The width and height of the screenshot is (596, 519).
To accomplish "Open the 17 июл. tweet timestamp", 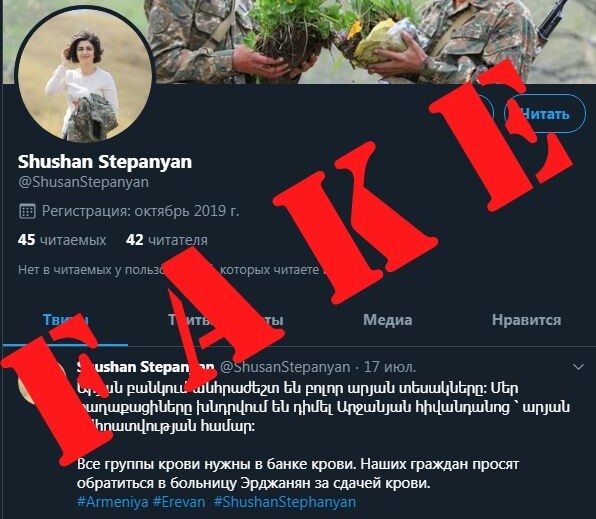I will [x=390, y=367].
